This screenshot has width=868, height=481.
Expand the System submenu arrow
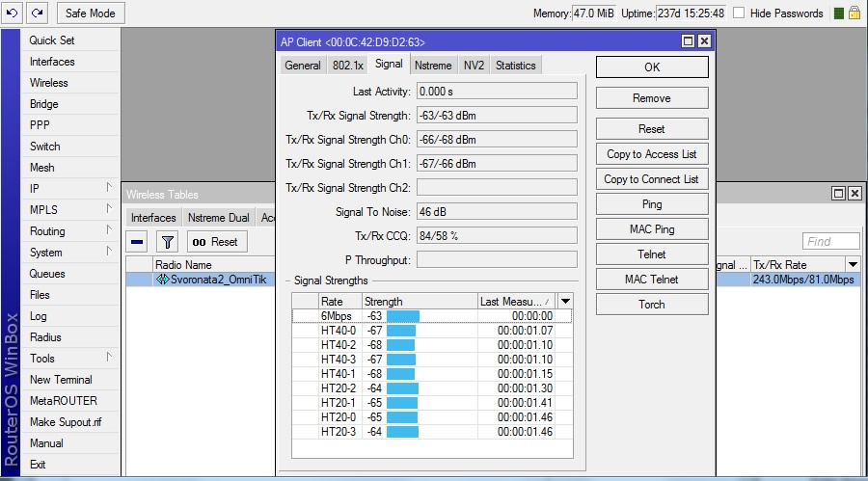[109, 251]
